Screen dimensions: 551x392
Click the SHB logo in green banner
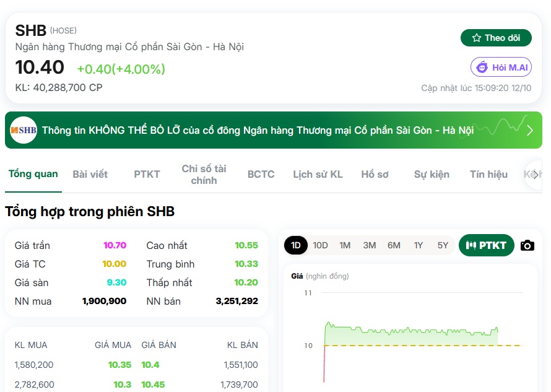pos(24,130)
